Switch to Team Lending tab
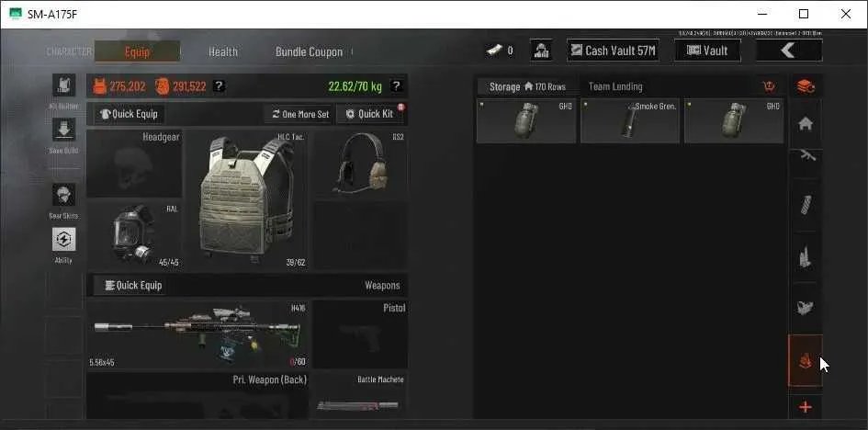 point(615,87)
